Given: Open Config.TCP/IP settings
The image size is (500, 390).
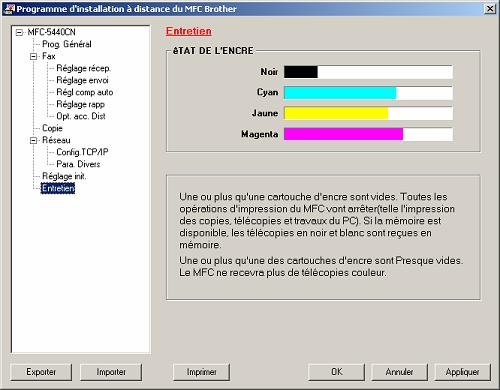Looking at the screenshot, I should tap(82, 152).
